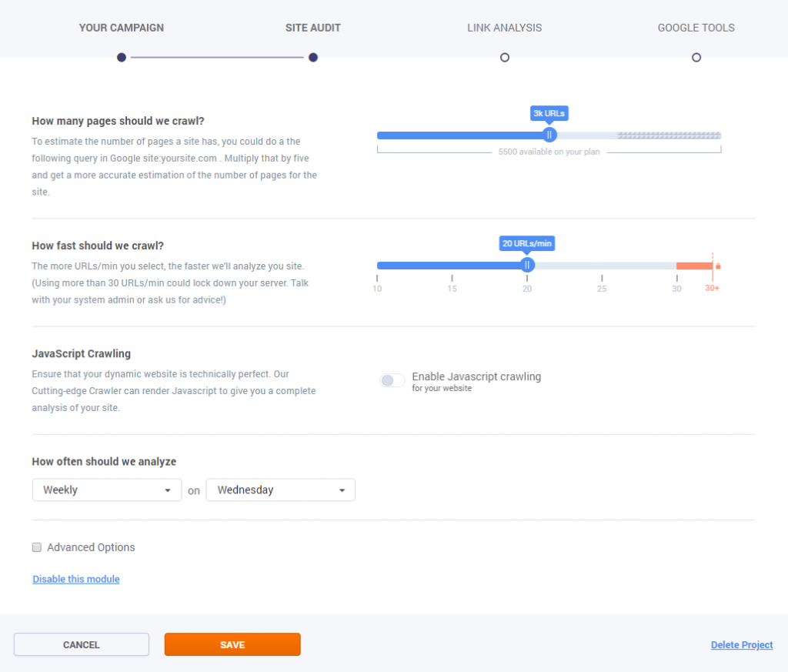Image resolution: width=788 pixels, height=672 pixels.
Task: Click the Cancel button
Action: pos(82,644)
